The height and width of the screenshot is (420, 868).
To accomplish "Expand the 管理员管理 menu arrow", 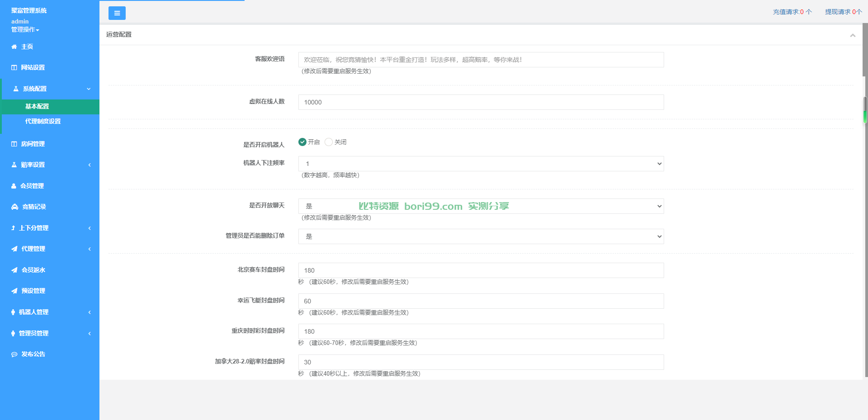I will 90,334.
